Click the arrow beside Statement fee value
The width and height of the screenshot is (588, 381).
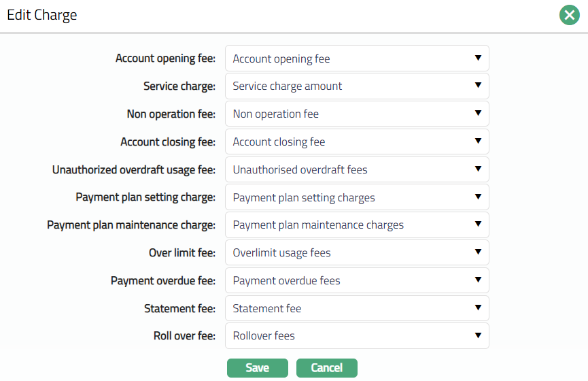tap(478, 308)
